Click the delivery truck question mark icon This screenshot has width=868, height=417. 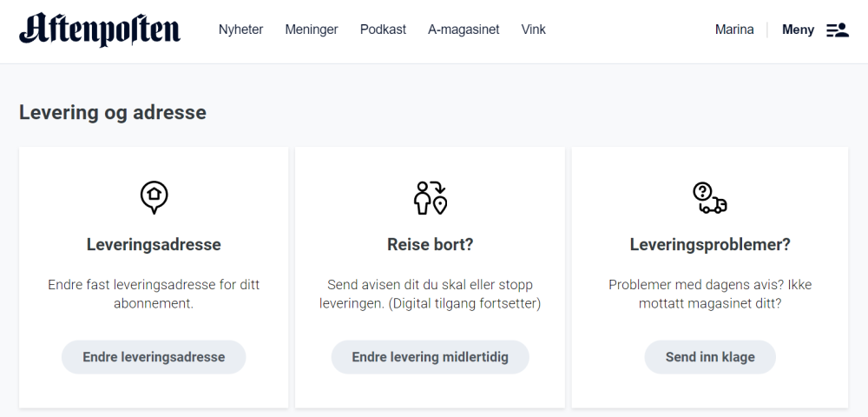click(709, 197)
